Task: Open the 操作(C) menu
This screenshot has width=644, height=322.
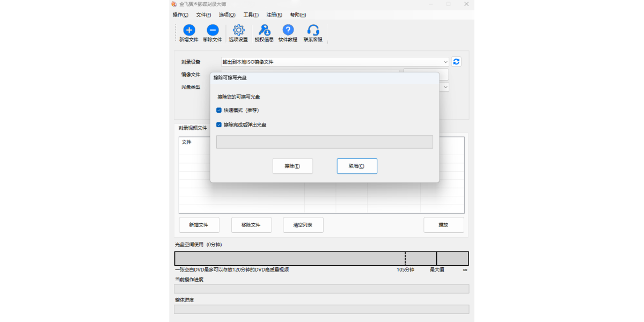Action: pyautogui.click(x=180, y=15)
